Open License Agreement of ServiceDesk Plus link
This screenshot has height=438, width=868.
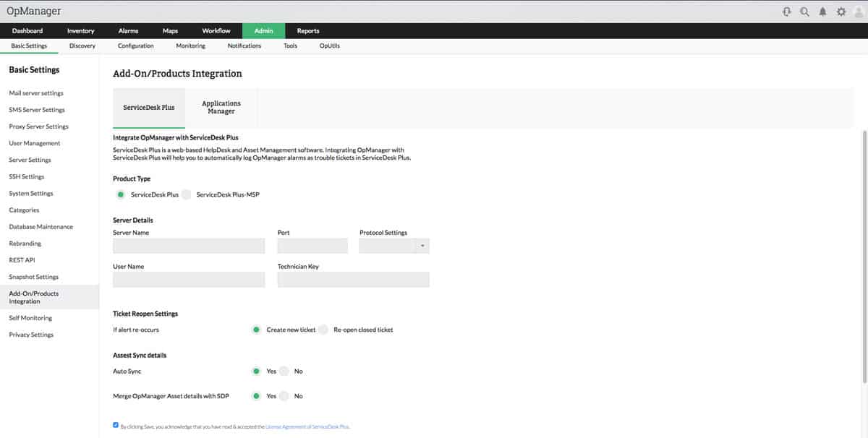(x=307, y=427)
